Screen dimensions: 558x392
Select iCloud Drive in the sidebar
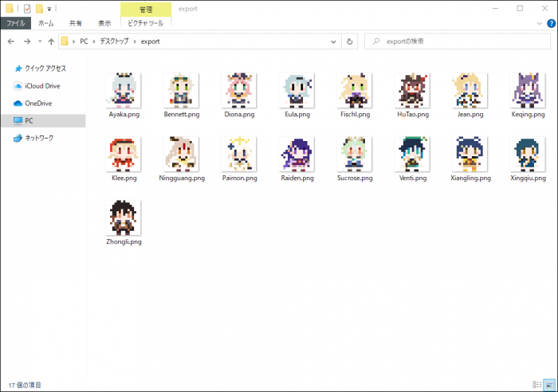pyautogui.click(x=41, y=86)
